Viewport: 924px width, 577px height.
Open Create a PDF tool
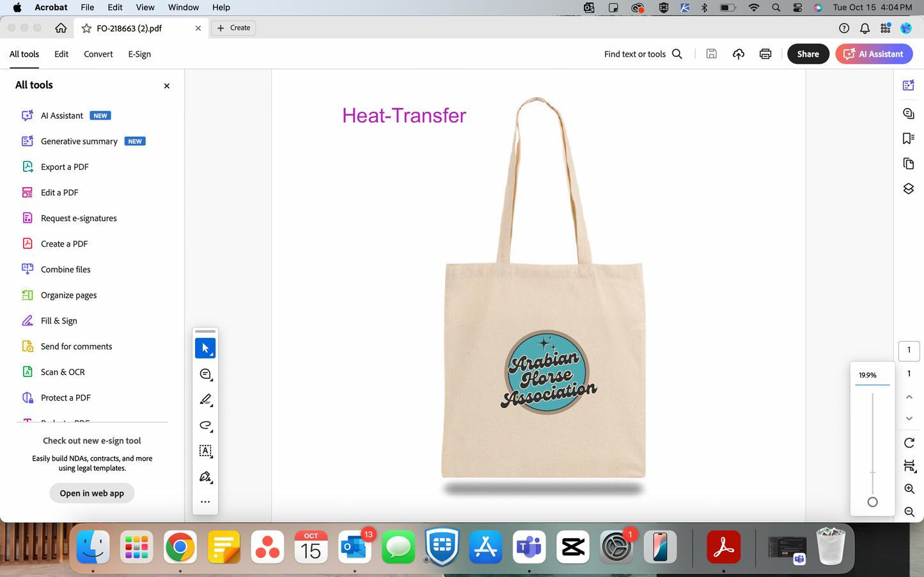point(54,243)
